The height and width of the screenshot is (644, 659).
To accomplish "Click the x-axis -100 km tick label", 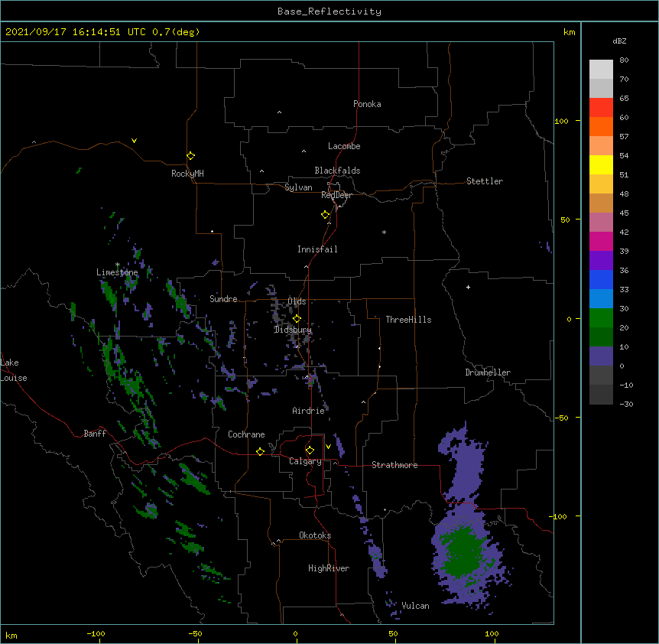I will 96,633.
